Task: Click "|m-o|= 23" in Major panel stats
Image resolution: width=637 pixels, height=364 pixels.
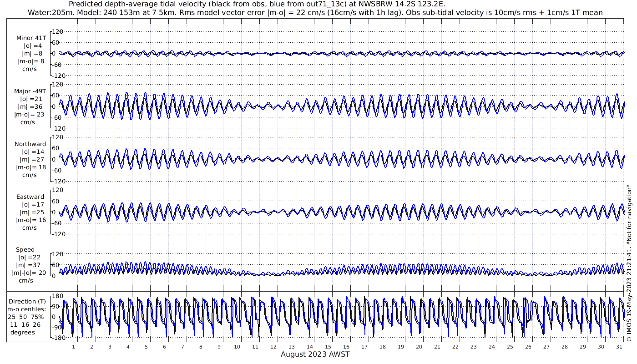Action: click(29, 115)
